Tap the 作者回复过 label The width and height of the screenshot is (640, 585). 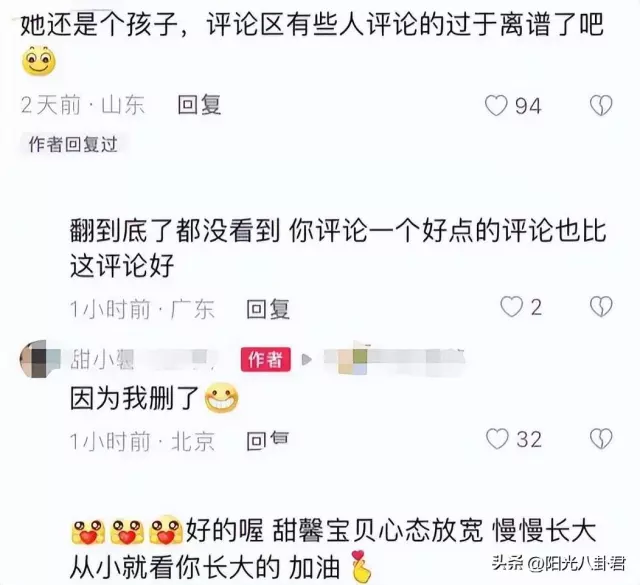tap(73, 144)
